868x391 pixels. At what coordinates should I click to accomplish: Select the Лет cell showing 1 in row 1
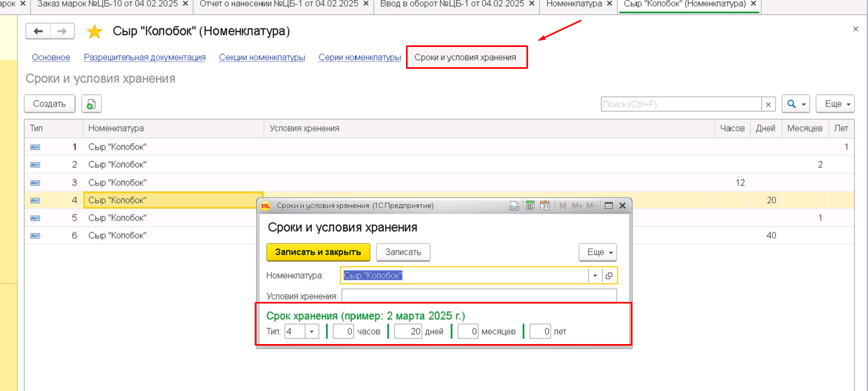841,147
